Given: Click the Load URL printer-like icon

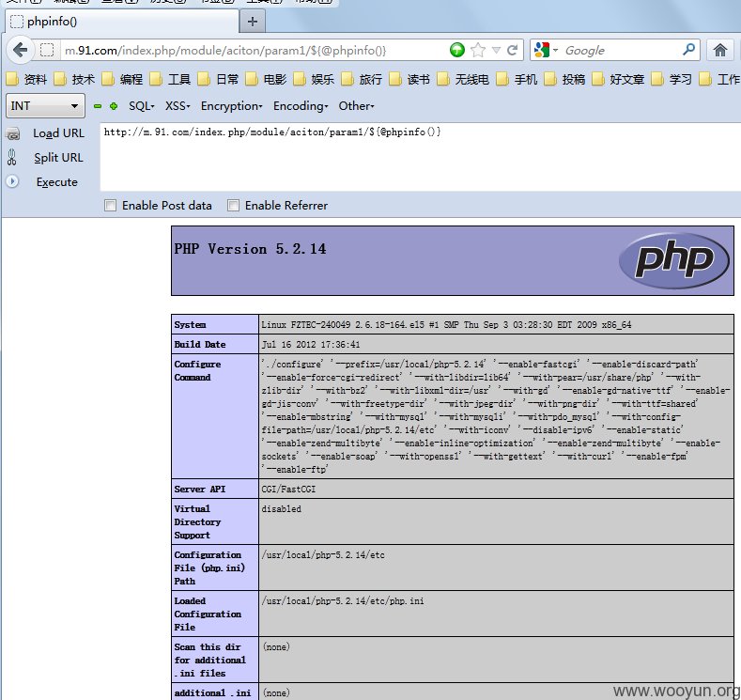Looking at the screenshot, I should (x=13, y=133).
